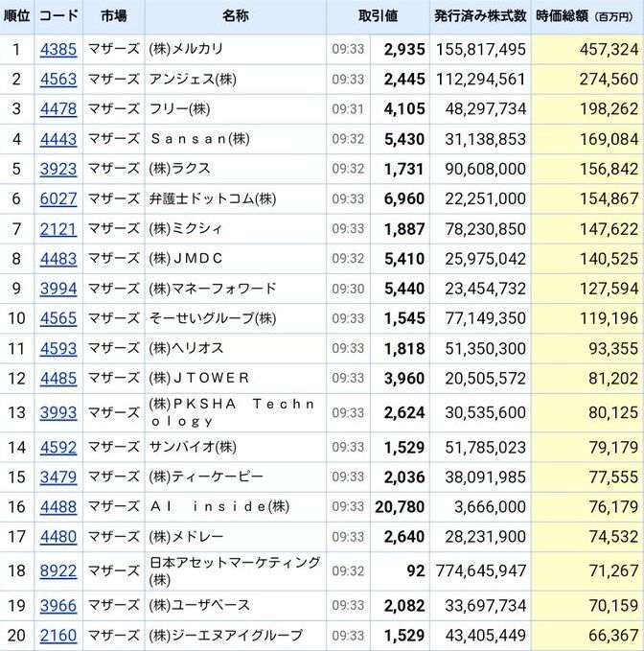644x651 pixels.
Task: Click market cap value 198,262
Action: [609, 109]
